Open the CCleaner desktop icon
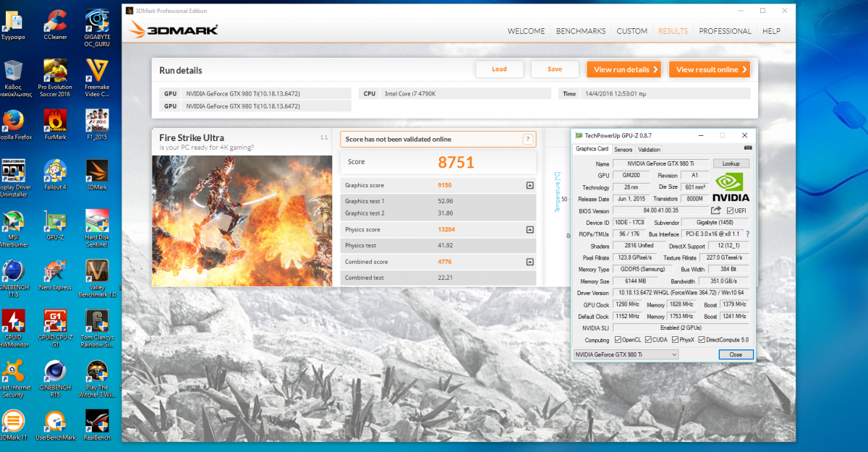The height and width of the screenshot is (452, 868). pos(56,23)
